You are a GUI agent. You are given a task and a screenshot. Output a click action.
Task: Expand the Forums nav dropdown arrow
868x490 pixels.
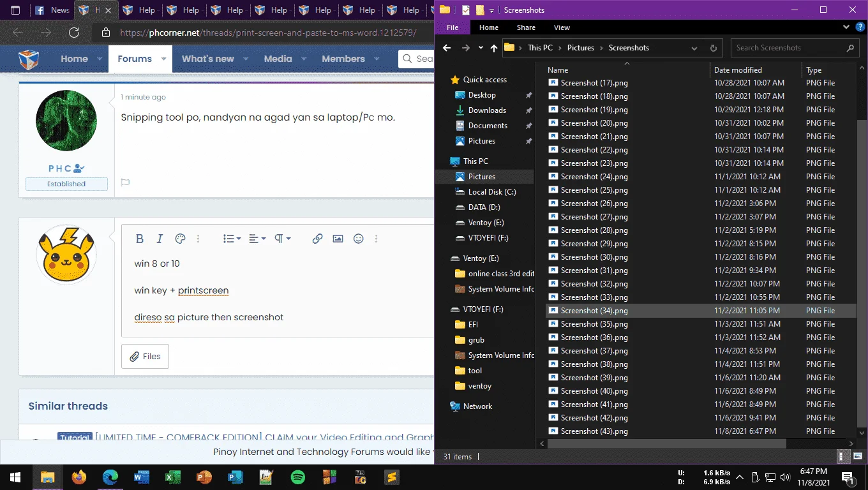pos(163,59)
